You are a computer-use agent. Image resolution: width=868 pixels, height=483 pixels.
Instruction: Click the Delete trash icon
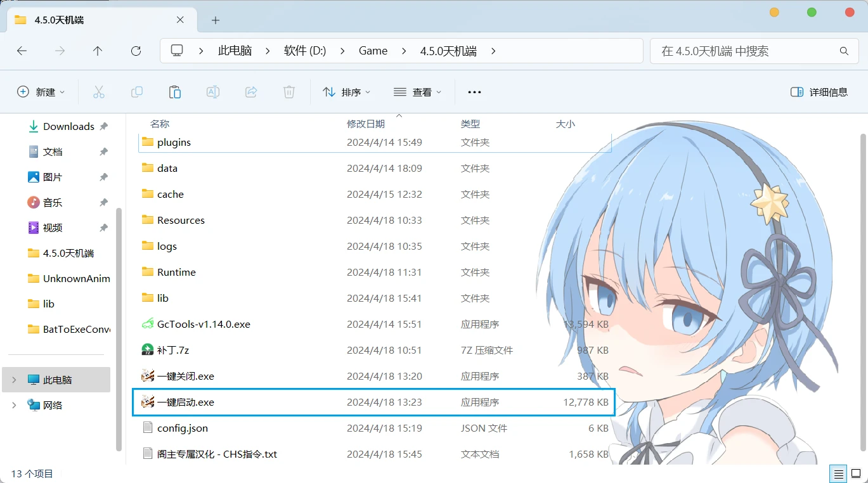(x=289, y=92)
